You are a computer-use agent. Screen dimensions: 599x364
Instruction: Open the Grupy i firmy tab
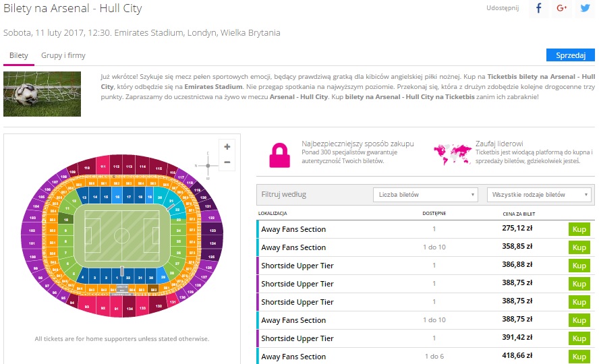tap(63, 55)
